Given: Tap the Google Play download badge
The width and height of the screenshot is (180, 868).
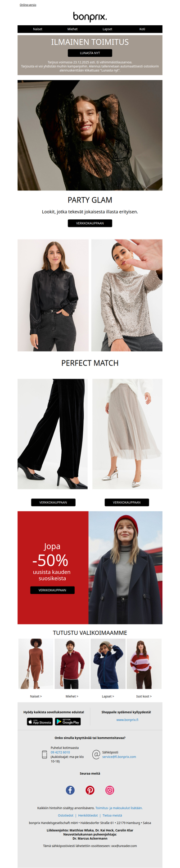Looking at the screenshot, I should tap(68, 722).
